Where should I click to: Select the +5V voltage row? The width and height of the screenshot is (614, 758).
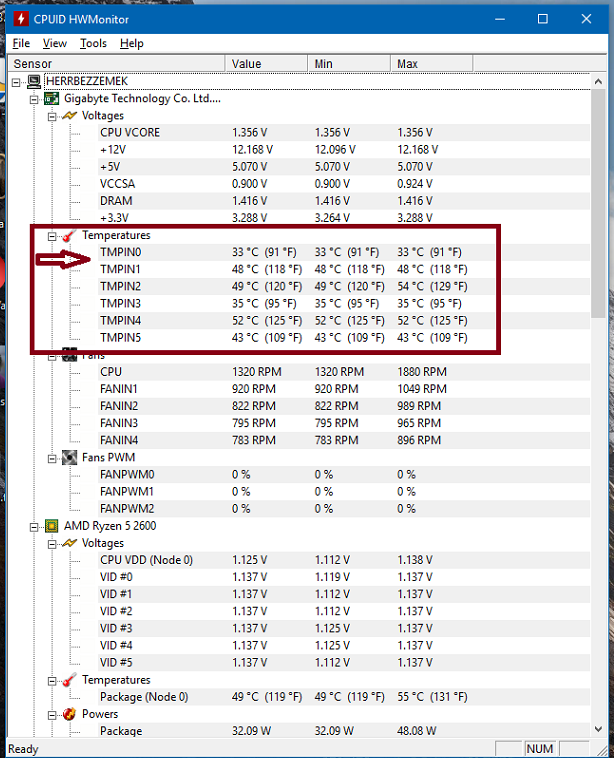coord(343,167)
